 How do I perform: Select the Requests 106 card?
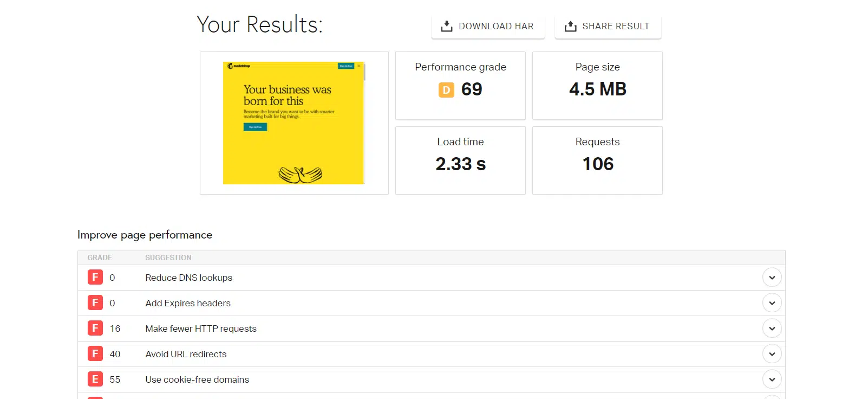point(597,160)
